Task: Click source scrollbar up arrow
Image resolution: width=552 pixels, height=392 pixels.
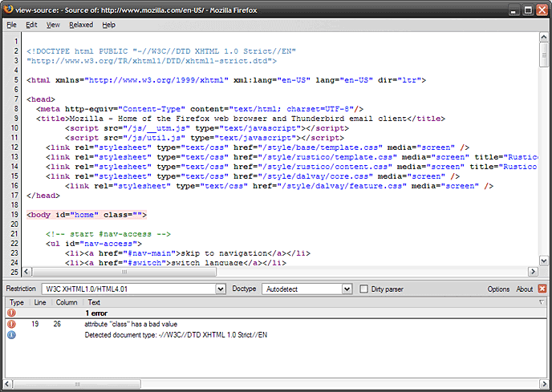Action: coord(543,38)
